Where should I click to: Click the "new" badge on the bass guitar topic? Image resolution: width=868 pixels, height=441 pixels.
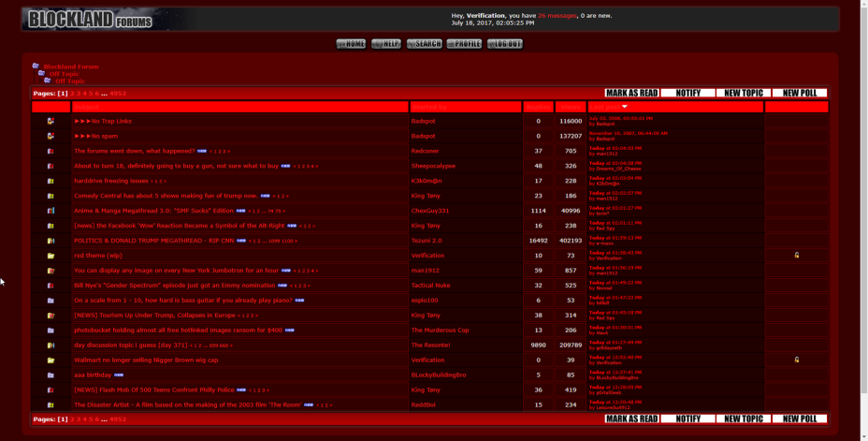tap(299, 301)
